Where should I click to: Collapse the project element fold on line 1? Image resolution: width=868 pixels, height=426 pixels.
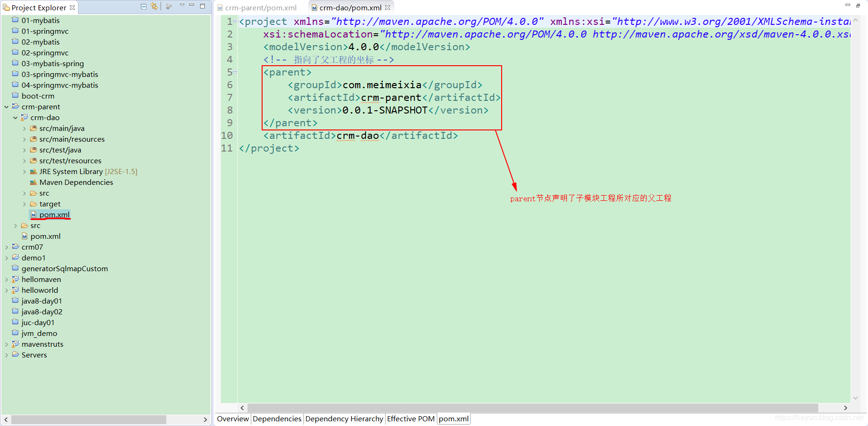point(235,22)
